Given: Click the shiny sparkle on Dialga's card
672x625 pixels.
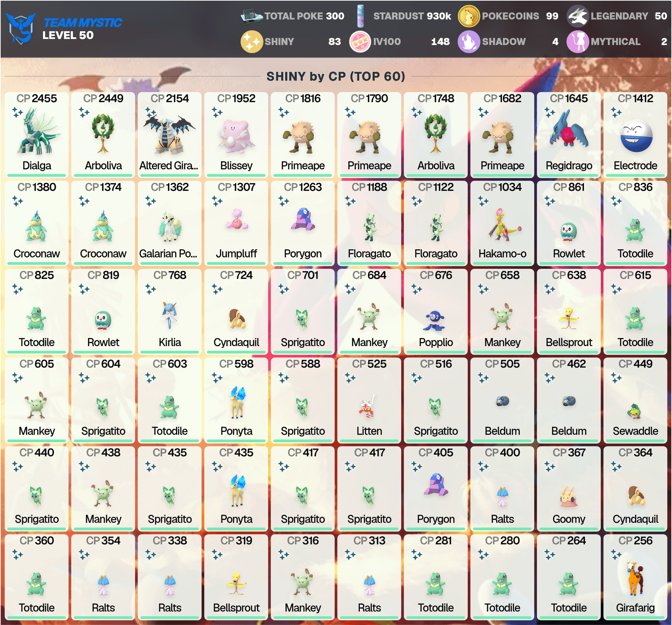Looking at the screenshot, I should [x=17, y=113].
